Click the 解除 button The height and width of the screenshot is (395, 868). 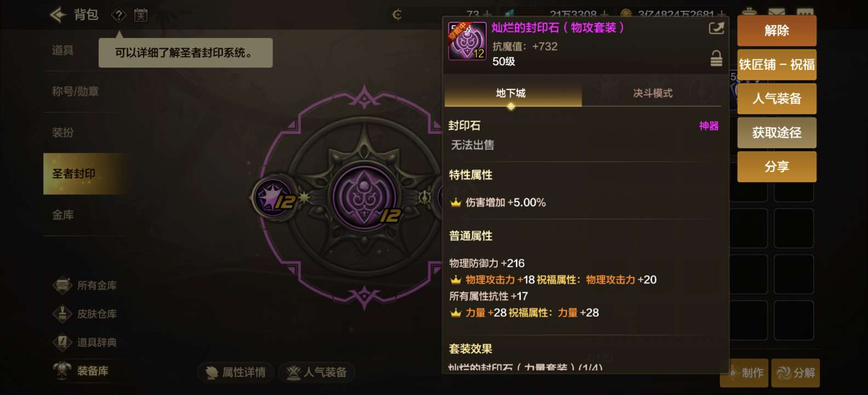(776, 31)
